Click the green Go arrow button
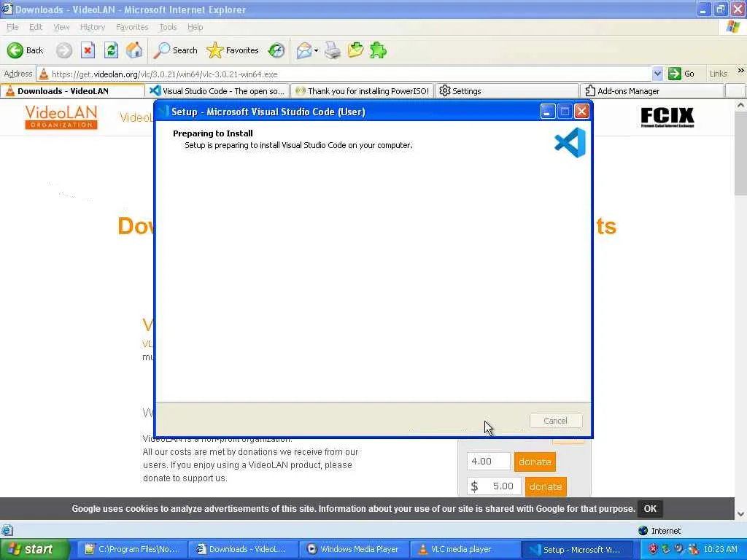 coord(681,74)
